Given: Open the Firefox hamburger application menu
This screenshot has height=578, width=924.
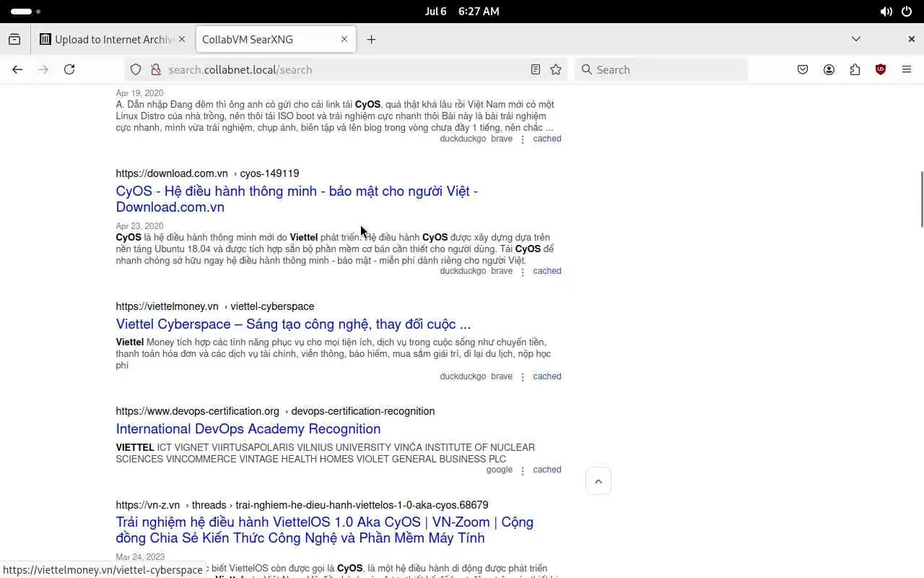Looking at the screenshot, I should coord(907,69).
